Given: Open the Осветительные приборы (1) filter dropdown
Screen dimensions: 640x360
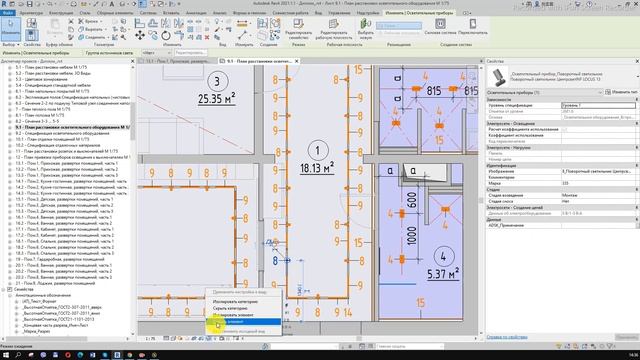Looking at the screenshot, I should (x=545, y=93).
